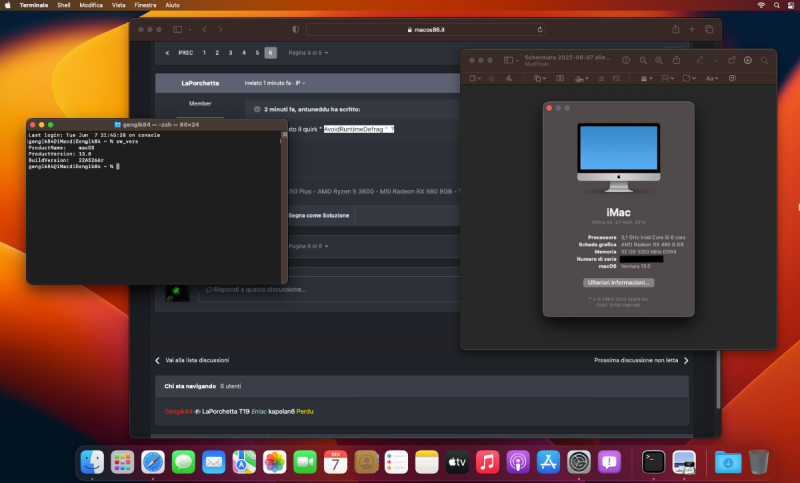Screen dimensions: 800x483
Task: Open lower 'Pagina 6 di 6' dropdown
Action: [308, 246]
